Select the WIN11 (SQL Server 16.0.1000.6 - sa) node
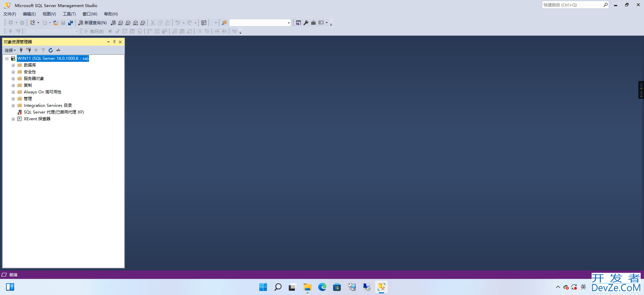This screenshot has width=644, height=295. (x=53, y=58)
